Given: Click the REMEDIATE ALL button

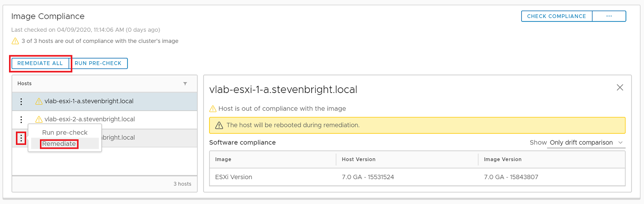Looking at the screenshot, I should click(40, 63).
